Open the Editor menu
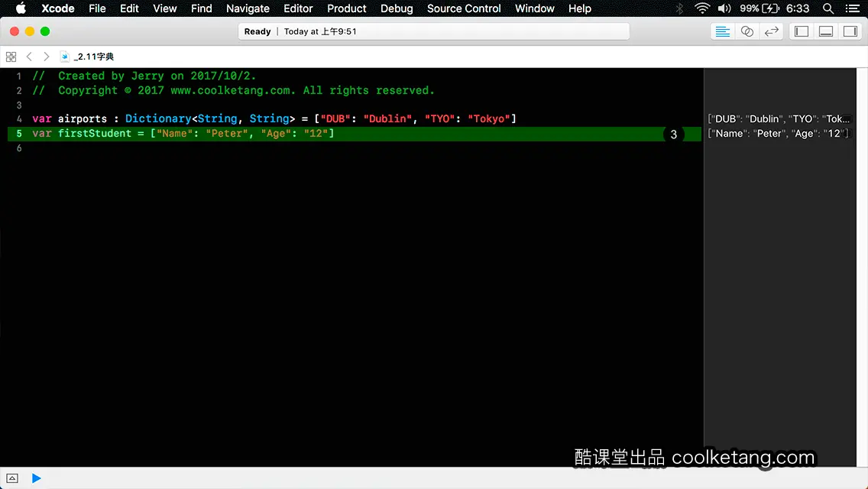Image resolution: width=868 pixels, height=489 pixels. coord(298,8)
